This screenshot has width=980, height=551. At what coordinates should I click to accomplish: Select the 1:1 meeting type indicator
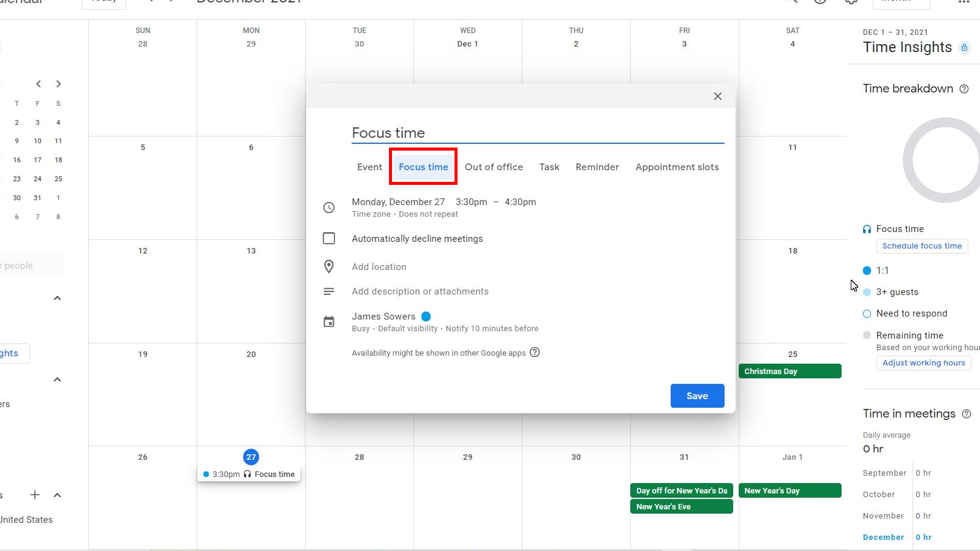(867, 271)
